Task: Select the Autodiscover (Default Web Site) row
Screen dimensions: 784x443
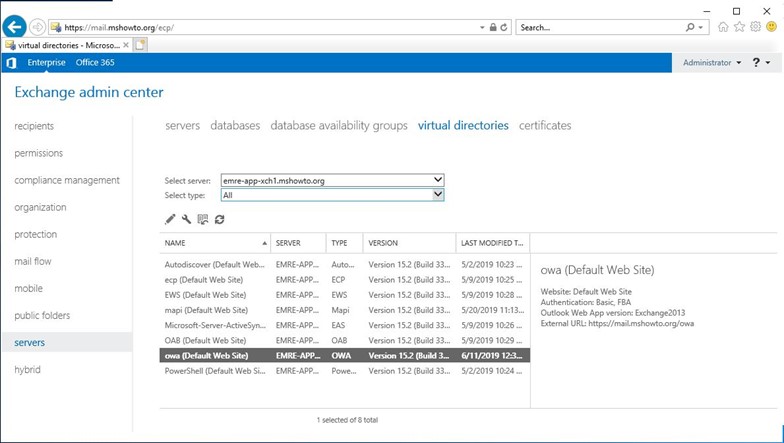Action: click(x=344, y=264)
